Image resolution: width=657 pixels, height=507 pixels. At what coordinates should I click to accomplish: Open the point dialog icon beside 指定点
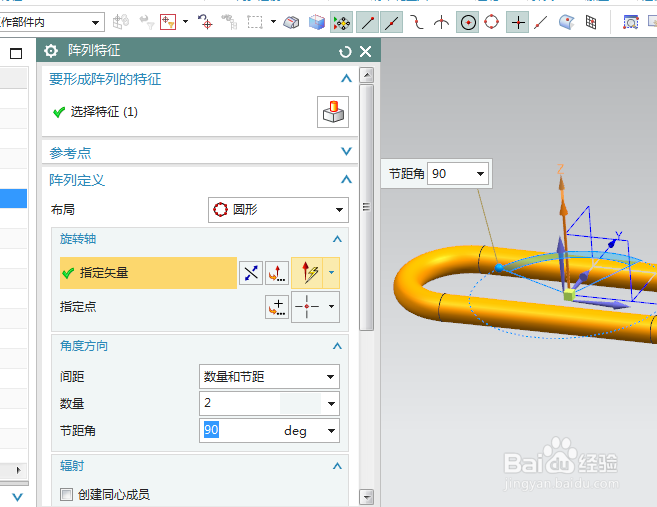pyautogui.click(x=277, y=307)
